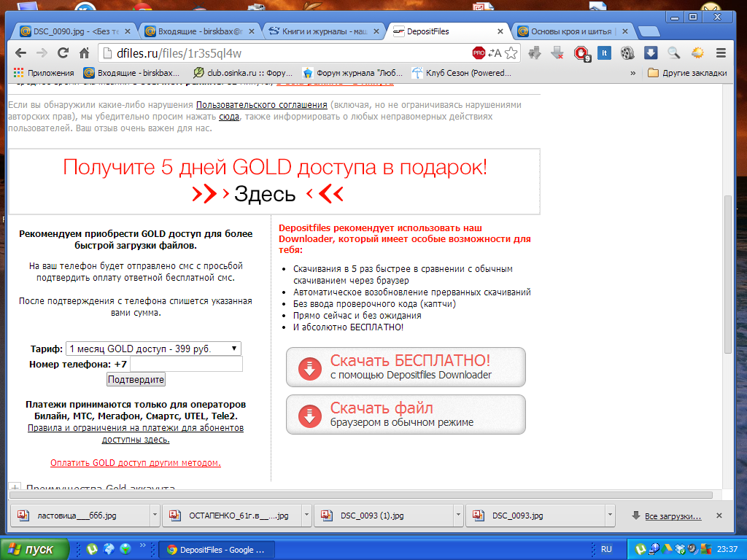Click the address bar URL field
747x560 pixels.
[284, 53]
